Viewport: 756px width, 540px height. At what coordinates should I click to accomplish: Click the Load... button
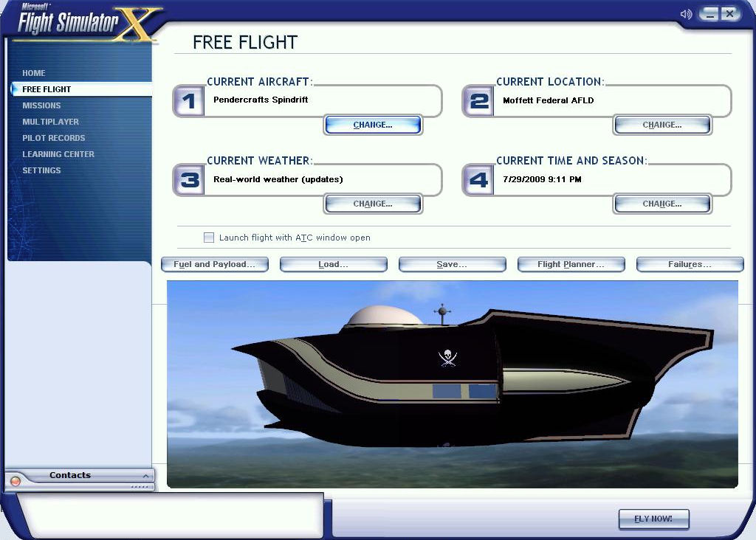[x=333, y=264]
